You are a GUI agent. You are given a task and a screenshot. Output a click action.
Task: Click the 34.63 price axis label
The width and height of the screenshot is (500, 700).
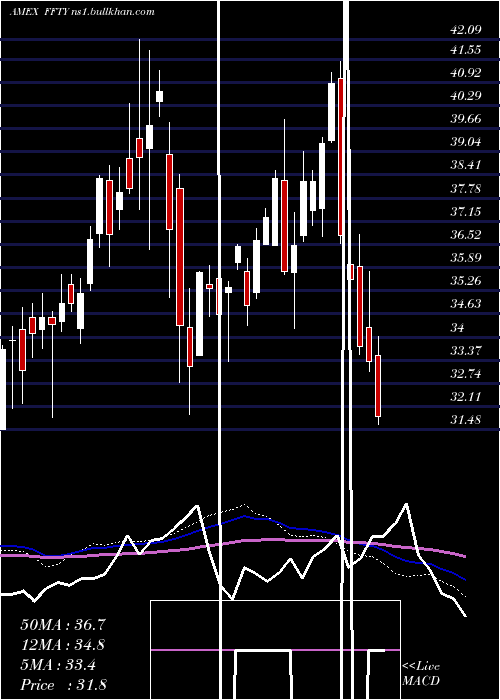[466, 304]
